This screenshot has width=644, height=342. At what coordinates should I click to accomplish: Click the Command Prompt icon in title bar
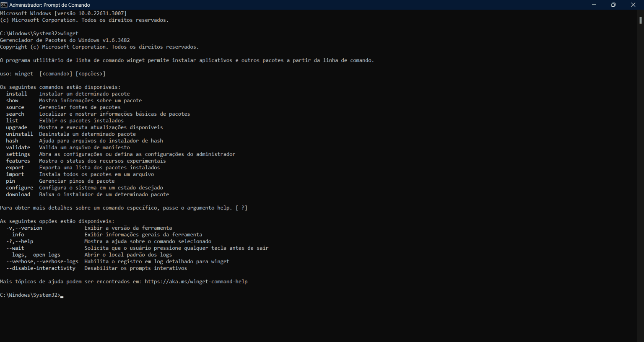4,5
